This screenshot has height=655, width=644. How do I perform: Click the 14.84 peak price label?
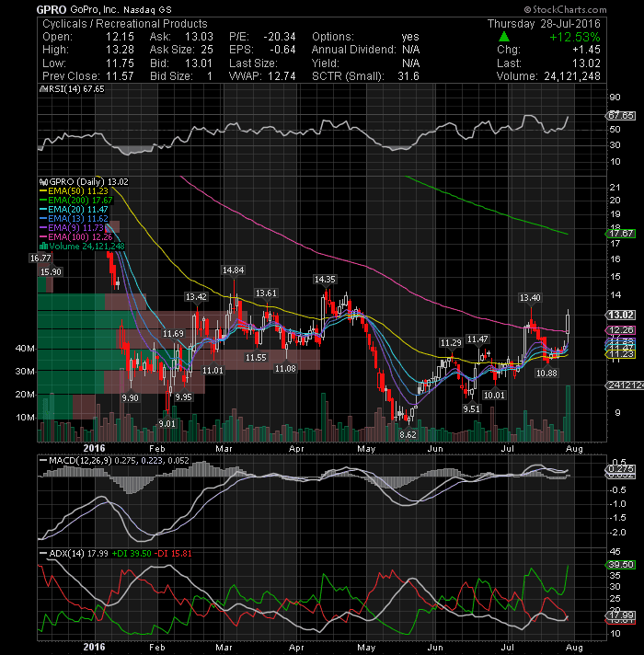coord(233,270)
